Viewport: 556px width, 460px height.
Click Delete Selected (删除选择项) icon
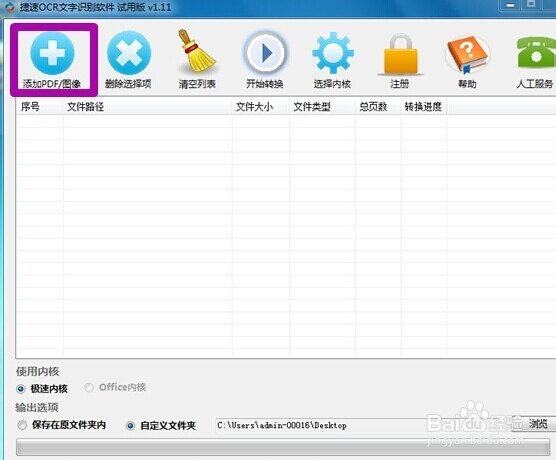129,53
